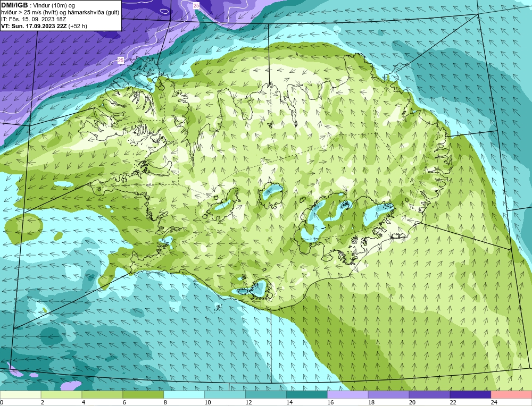Click the light cyan 8–10 m/s legend swatch
Screen dimensions: 532x406
click(x=184, y=394)
